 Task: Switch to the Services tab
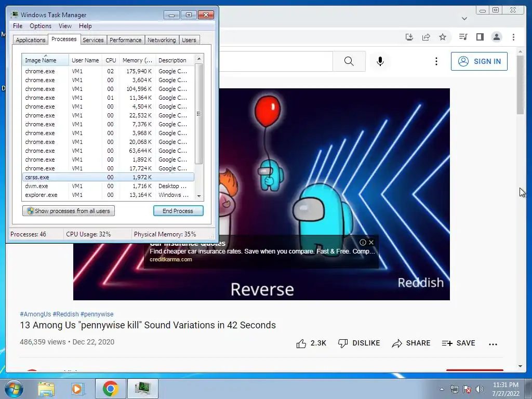pos(93,40)
